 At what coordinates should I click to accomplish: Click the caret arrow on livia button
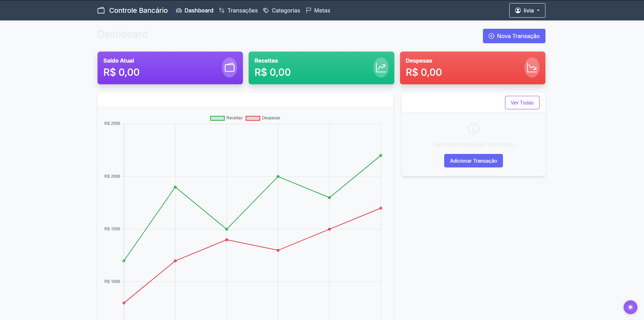[538, 11]
